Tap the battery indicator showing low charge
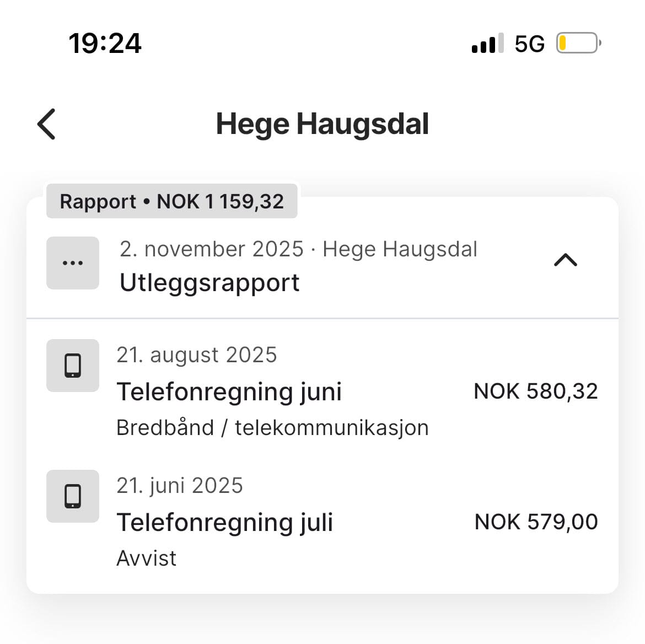The image size is (645, 644). click(578, 42)
